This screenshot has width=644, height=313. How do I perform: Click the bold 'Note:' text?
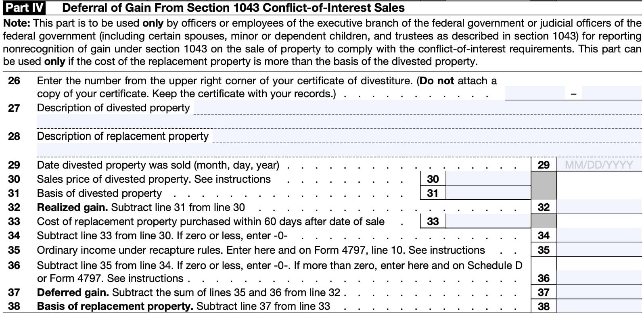click(17, 23)
